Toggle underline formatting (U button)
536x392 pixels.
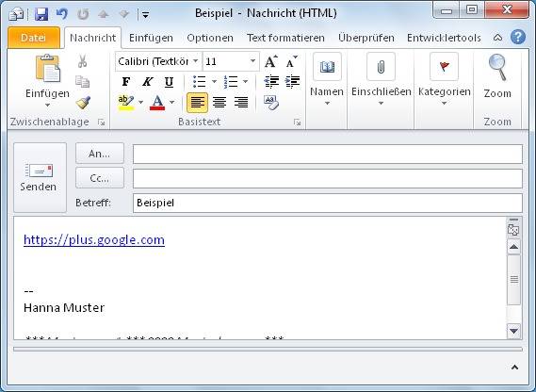tap(169, 82)
